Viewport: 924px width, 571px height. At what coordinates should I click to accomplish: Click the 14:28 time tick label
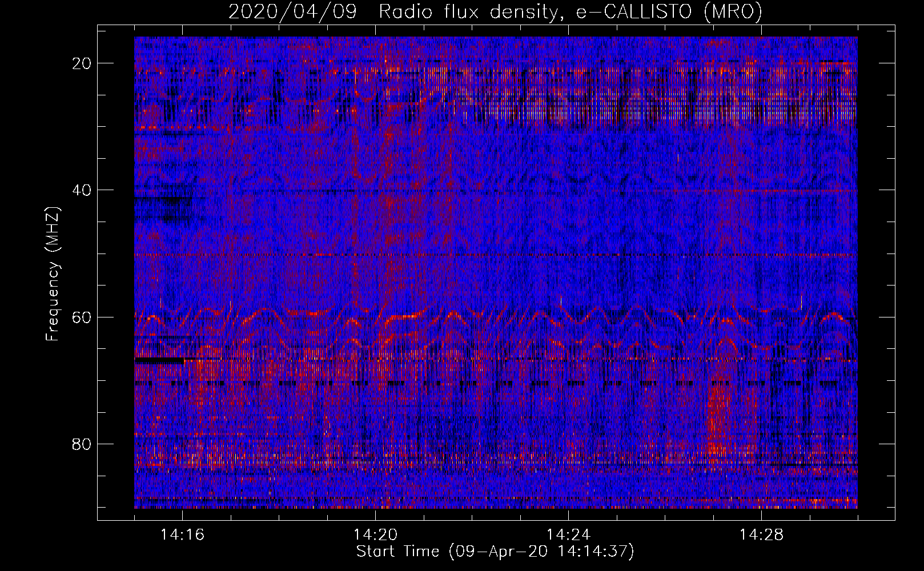761,534
